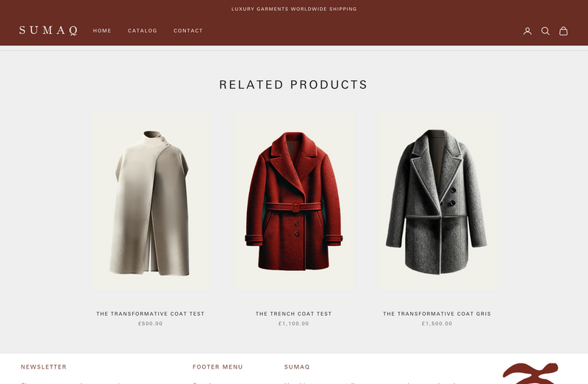
Task: Click the red brand emblem in footer
Action: pos(530,373)
